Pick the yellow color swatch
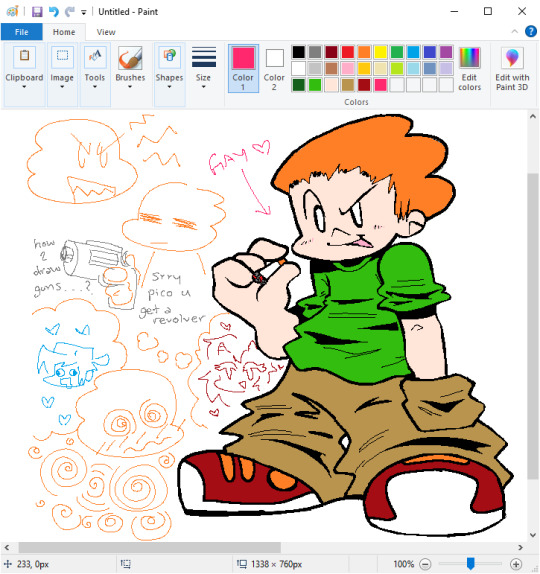The height and width of the screenshot is (574, 540). (380, 52)
